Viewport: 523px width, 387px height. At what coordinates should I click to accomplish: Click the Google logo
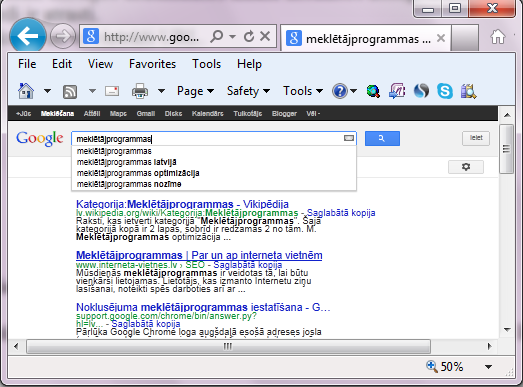(40, 138)
